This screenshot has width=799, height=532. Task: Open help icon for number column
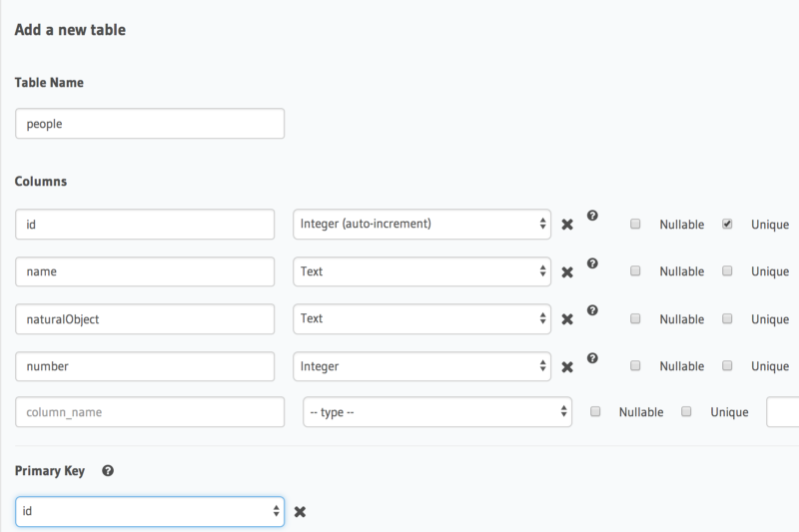(592, 358)
